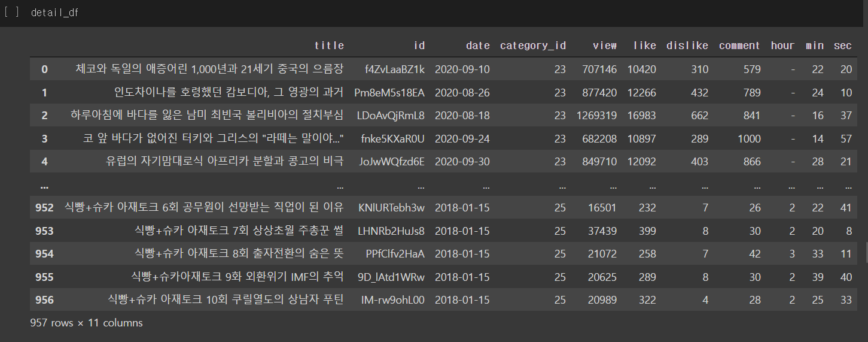Click the like count 12092

pyautogui.click(x=642, y=162)
